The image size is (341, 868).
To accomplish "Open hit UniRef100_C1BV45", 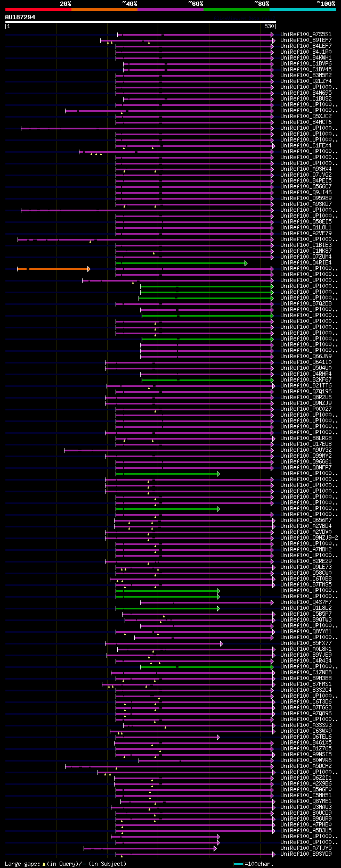I will point(306,70).
